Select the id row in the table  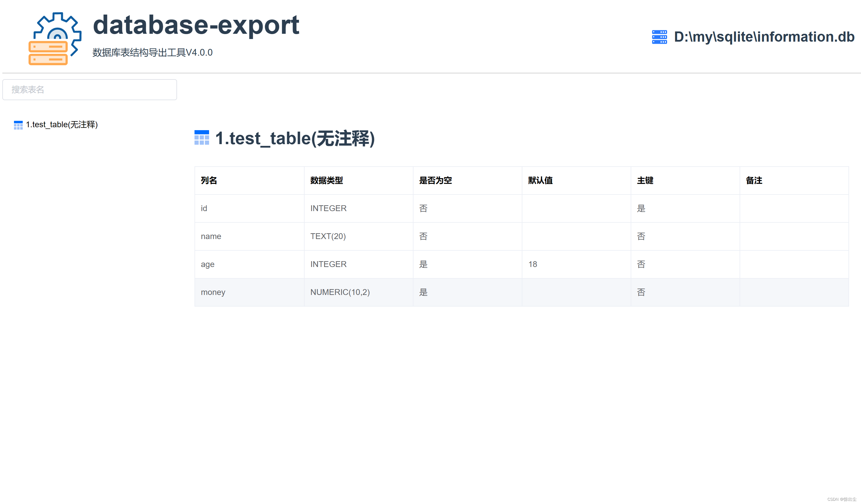coord(204,208)
